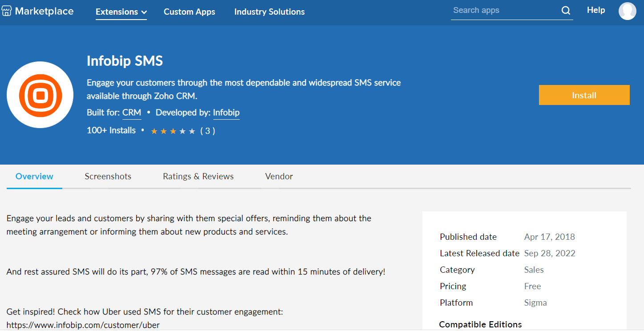Click the Infobip orange app logo

(40, 95)
